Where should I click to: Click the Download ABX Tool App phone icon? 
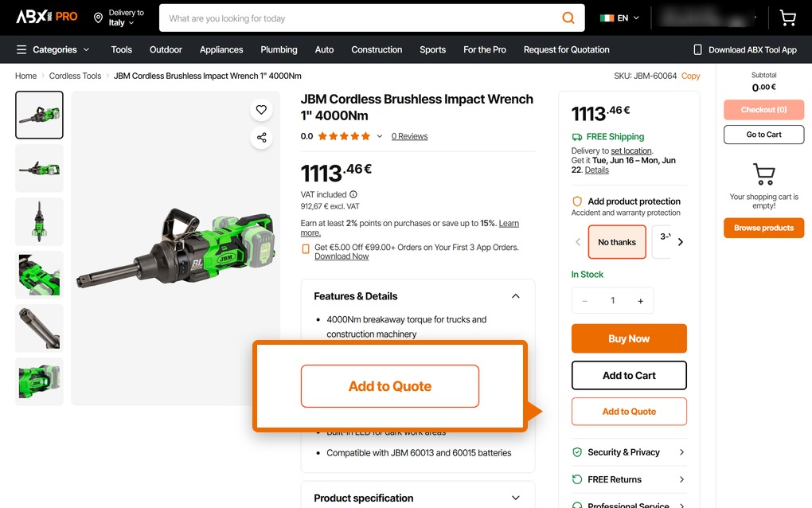[x=697, y=49]
